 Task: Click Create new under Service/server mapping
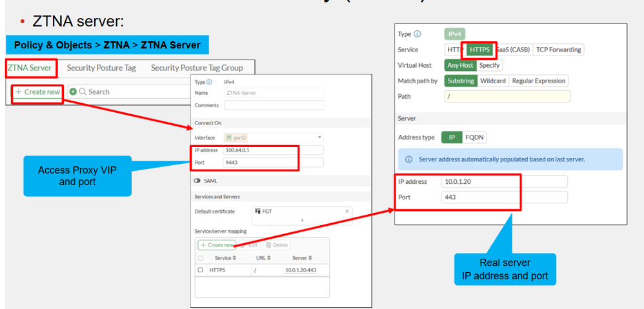click(x=217, y=245)
